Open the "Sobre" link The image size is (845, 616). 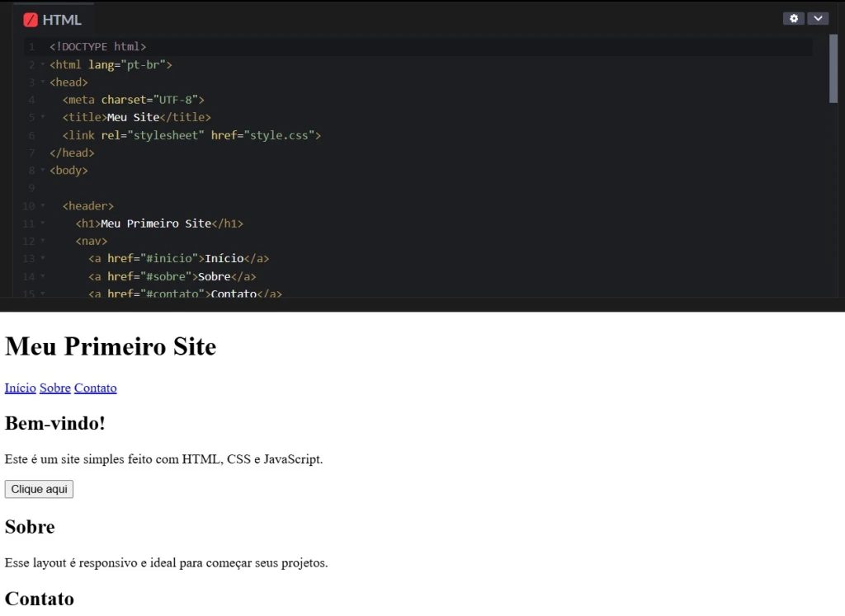point(54,388)
